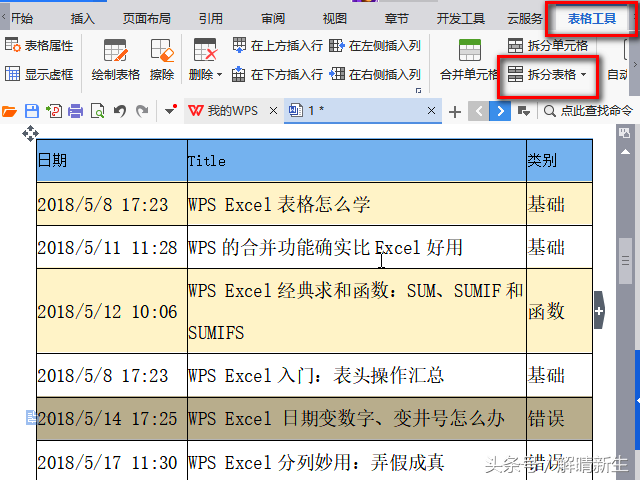The width and height of the screenshot is (640, 480).
Task: Click the undo arrow
Action: (120, 111)
